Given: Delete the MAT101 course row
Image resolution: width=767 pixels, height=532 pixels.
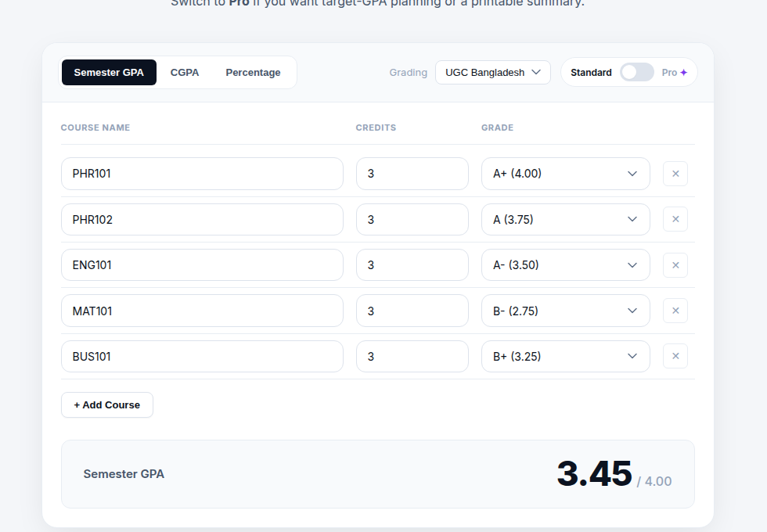Looking at the screenshot, I should click(675, 311).
